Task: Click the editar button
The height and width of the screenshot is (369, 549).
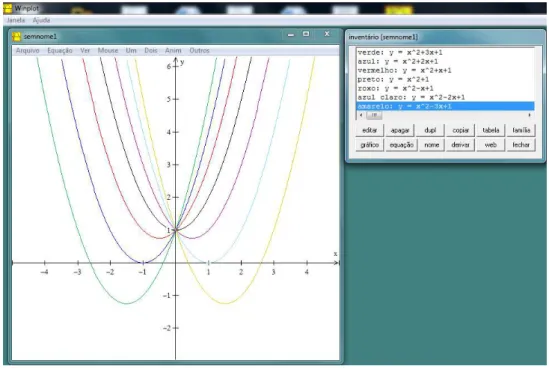Action: pos(369,130)
